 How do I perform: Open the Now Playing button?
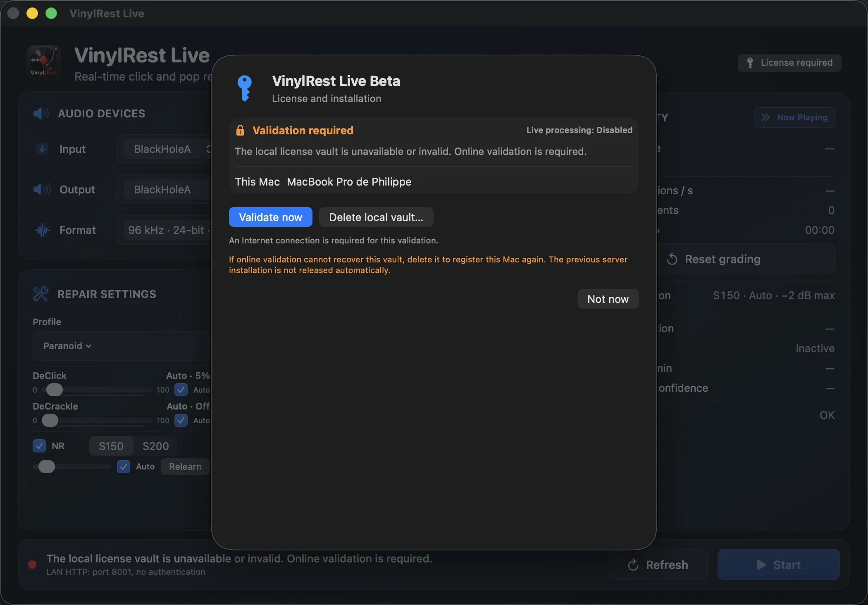[x=794, y=117]
